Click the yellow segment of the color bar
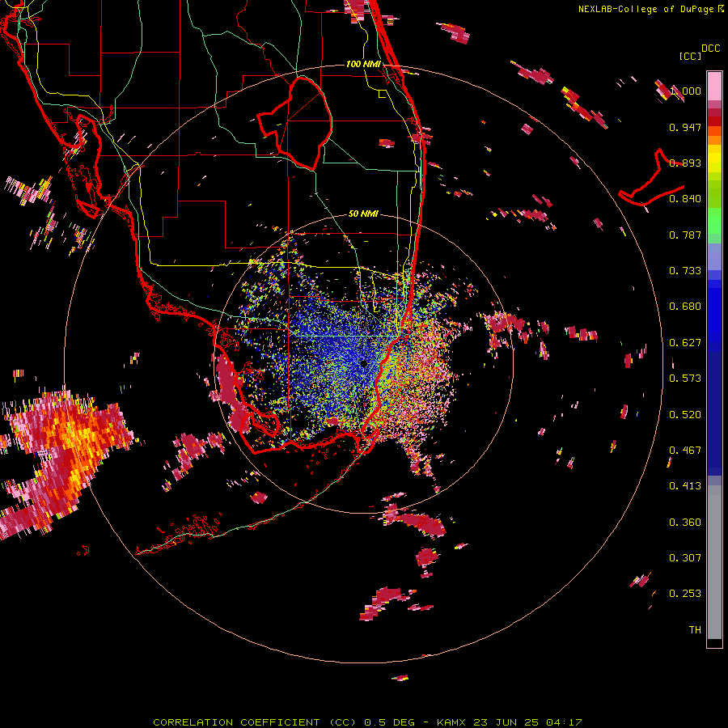This screenshot has width=728, height=728. pyautogui.click(x=714, y=159)
